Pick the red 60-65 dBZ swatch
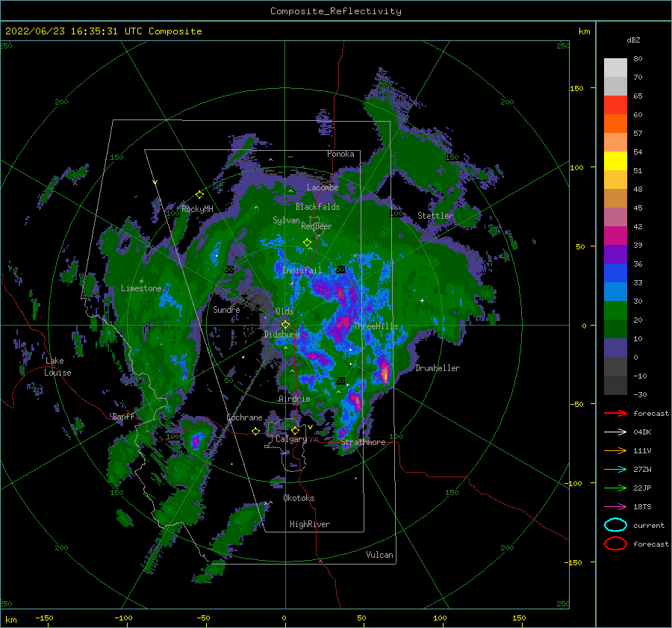Image resolution: width=672 pixels, height=628 pixels. (615, 105)
